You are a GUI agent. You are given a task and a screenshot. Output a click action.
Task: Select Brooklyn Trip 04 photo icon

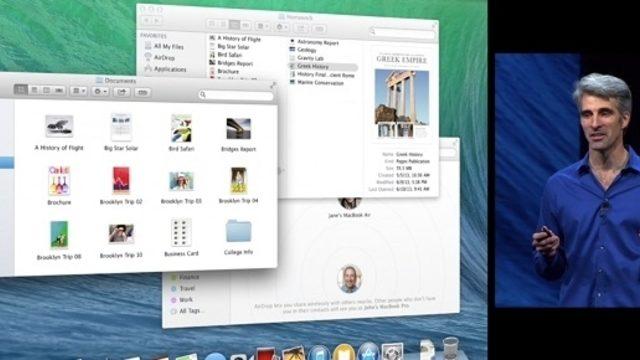click(x=238, y=180)
